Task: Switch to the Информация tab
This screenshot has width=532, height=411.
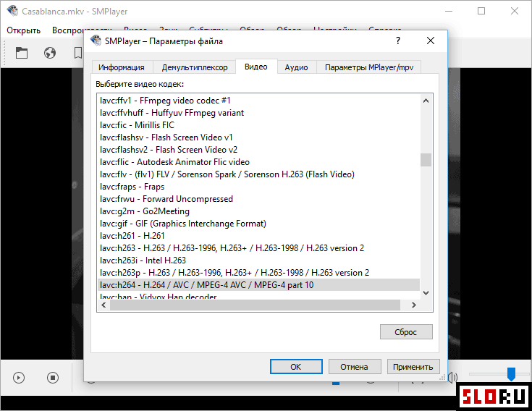Action: tap(122, 67)
